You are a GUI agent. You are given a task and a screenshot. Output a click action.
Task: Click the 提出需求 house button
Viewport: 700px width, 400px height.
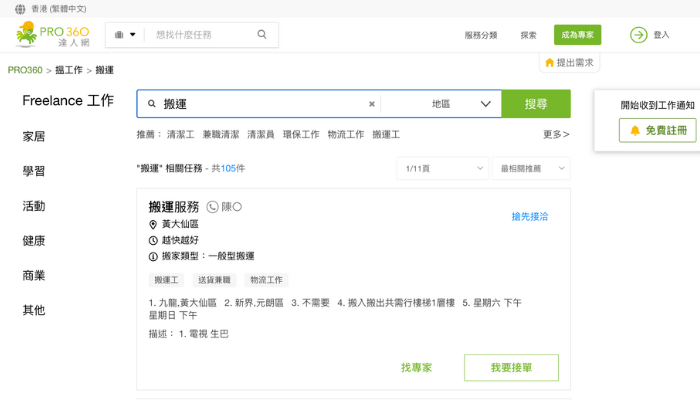(569, 62)
